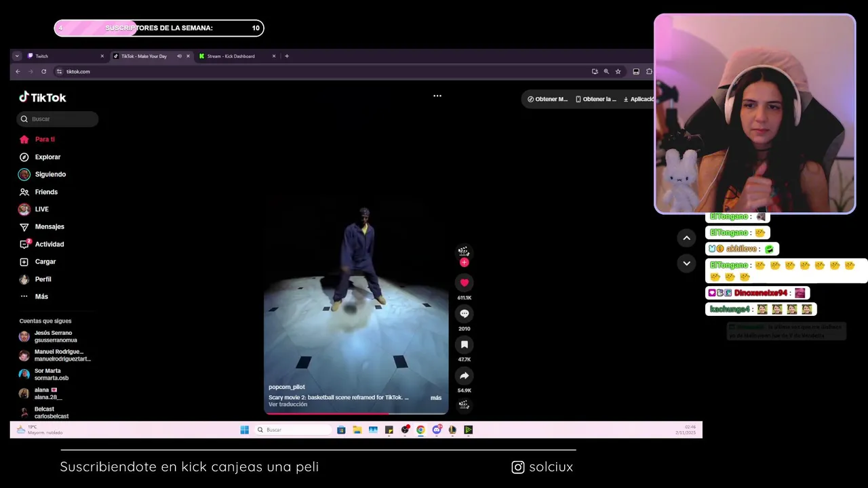Viewport: 868px width, 488px height.
Task: Select the TikTok - Make Your Day tab
Action: pos(144,56)
